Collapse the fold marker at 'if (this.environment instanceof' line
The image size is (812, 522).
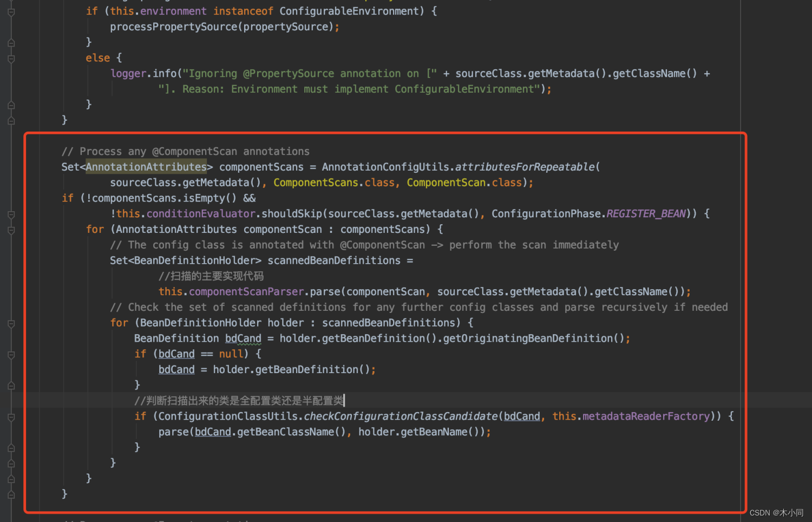point(11,11)
